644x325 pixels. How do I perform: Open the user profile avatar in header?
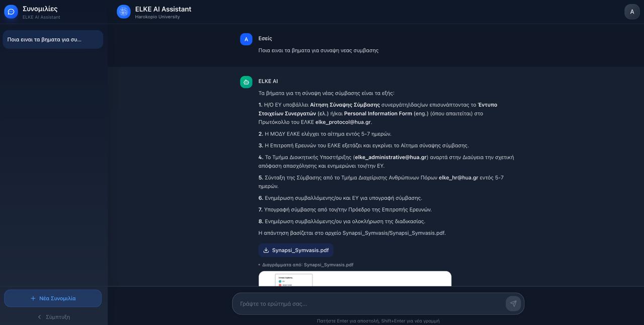[632, 12]
